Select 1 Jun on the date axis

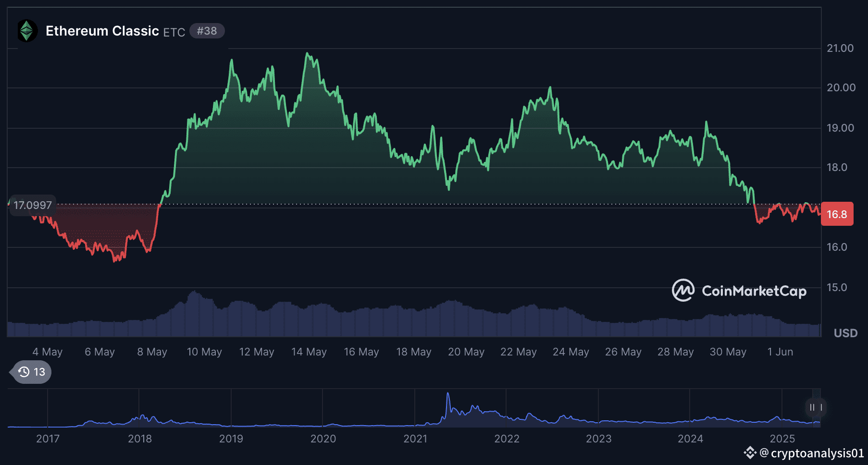tap(780, 352)
